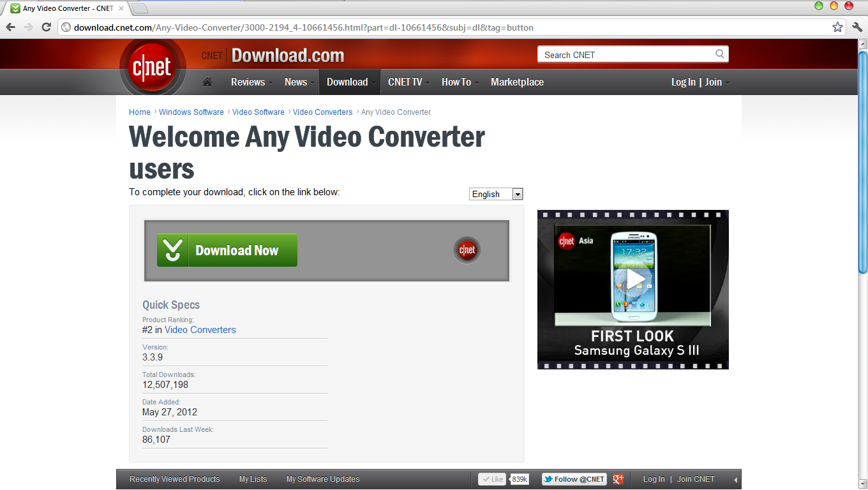Screen dimensions: 868x490
Task: Click the green download arrow icon
Action: pos(172,250)
